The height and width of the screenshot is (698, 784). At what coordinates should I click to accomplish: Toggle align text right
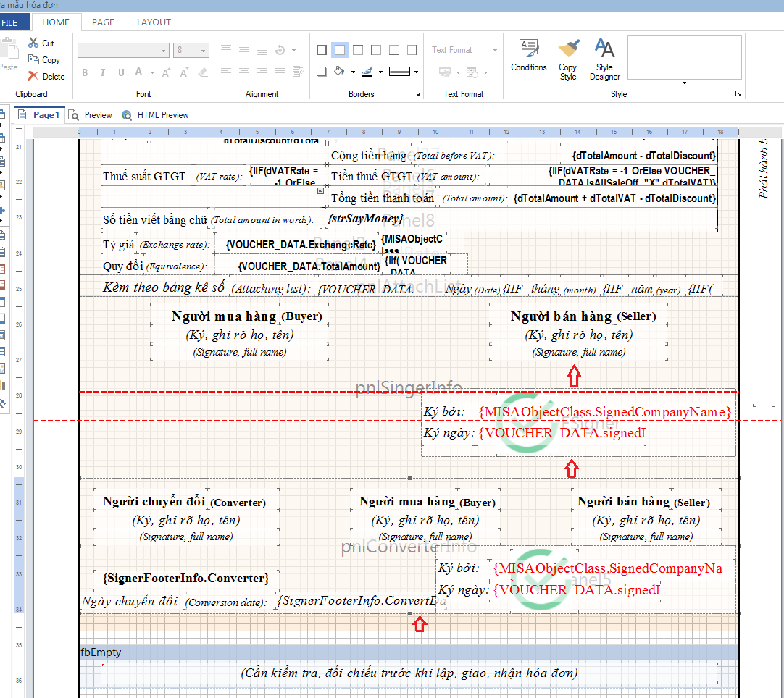pyautogui.click(x=262, y=72)
